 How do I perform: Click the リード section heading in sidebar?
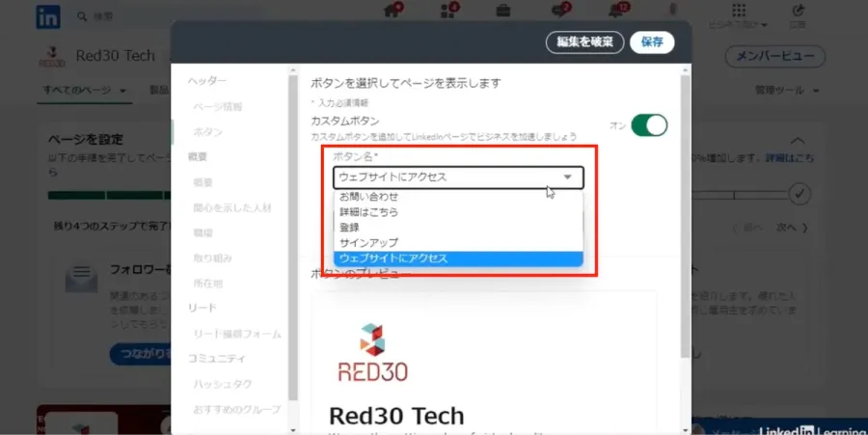tap(203, 308)
